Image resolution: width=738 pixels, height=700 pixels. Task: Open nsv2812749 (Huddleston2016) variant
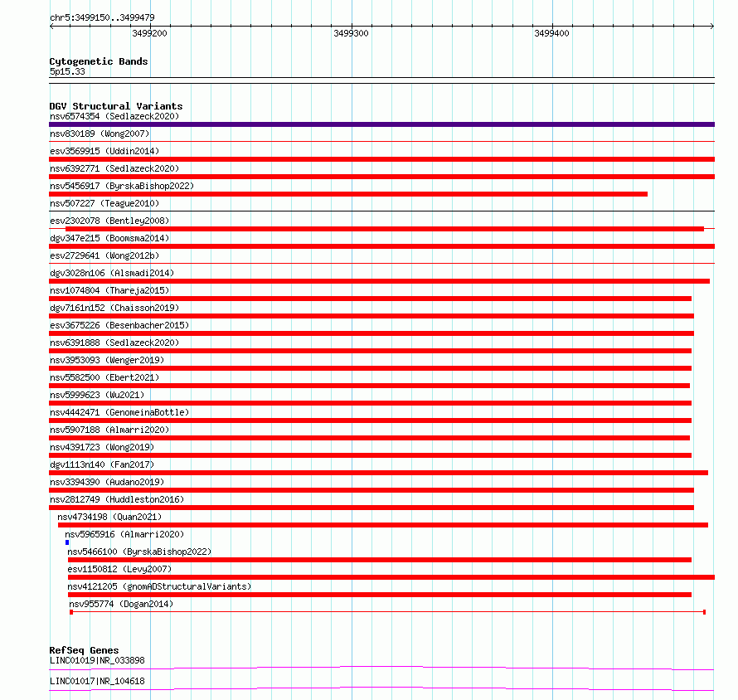click(x=117, y=499)
